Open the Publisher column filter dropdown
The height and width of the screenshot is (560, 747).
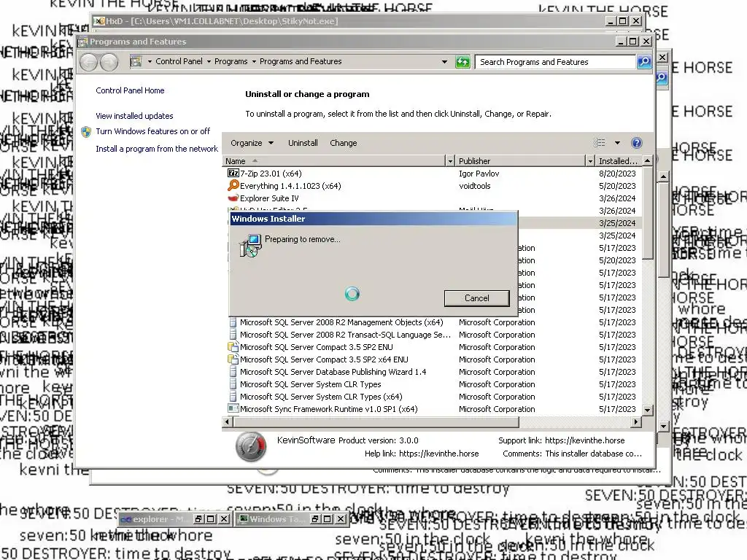[x=590, y=161]
